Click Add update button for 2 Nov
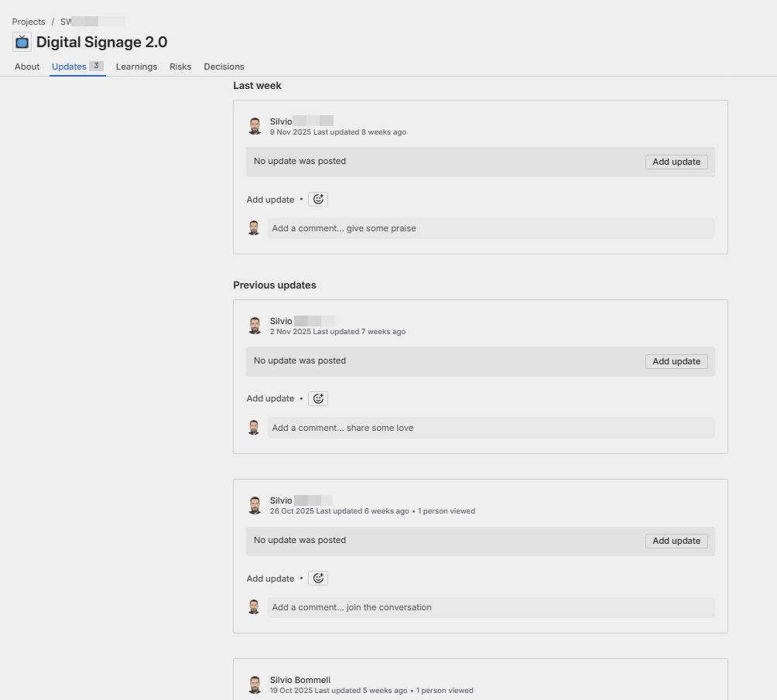This screenshot has width=777, height=700. tap(676, 362)
